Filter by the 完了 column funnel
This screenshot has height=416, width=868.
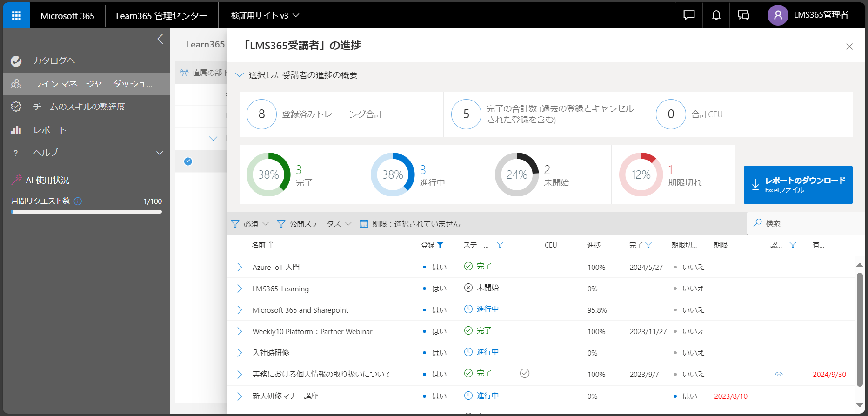(649, 245)
